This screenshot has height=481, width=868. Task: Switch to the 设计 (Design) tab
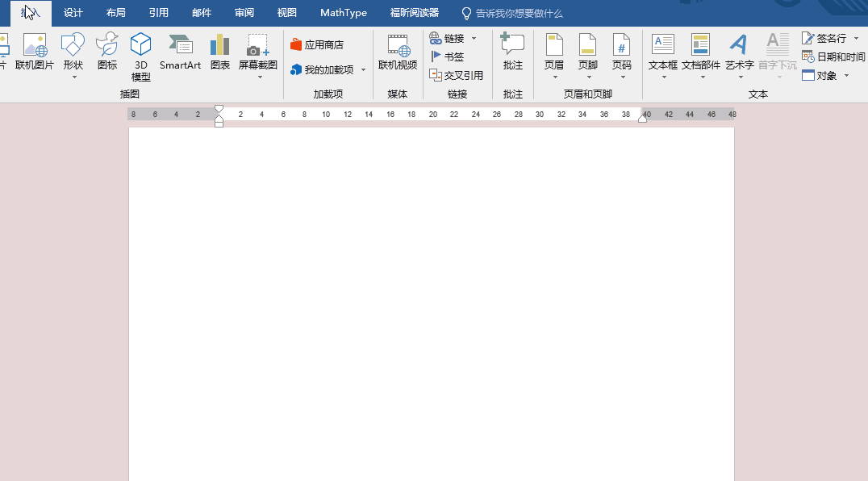73,13
